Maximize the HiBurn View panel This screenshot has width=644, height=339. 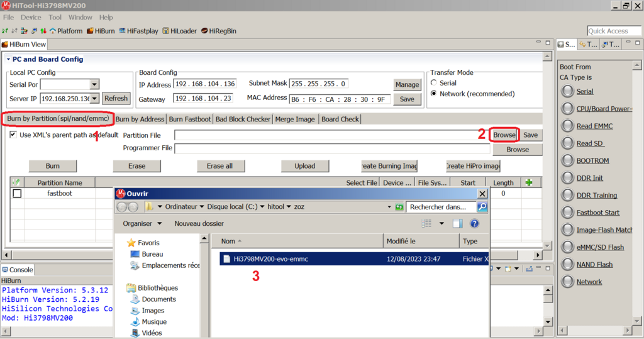[x=548, y=42]
